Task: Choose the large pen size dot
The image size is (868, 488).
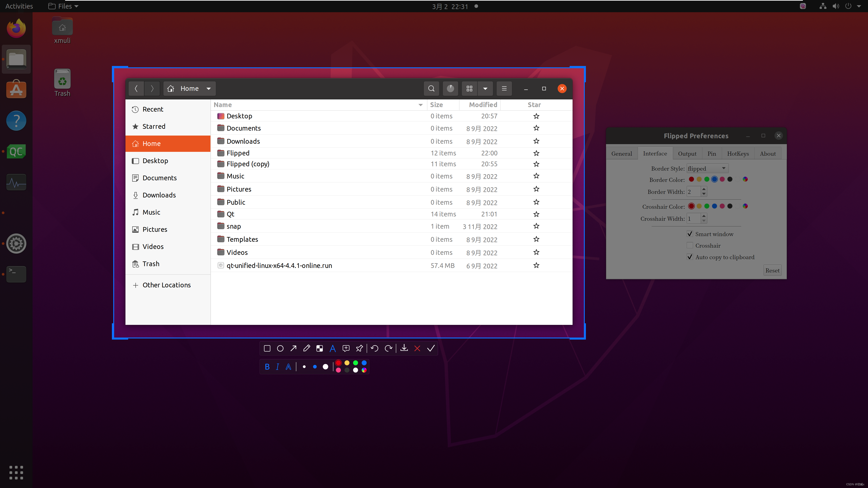Action: coord(325,367)
